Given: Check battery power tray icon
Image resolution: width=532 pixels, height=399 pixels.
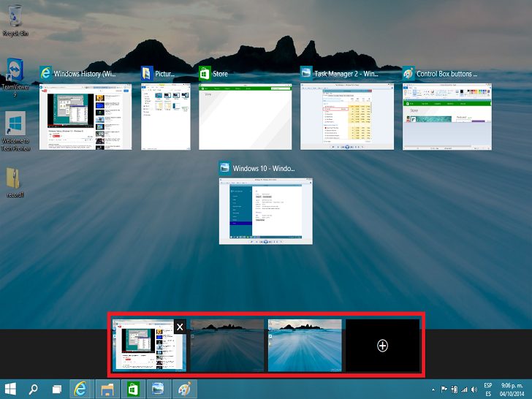Looking at the screenshot, I should coord(455,389).
